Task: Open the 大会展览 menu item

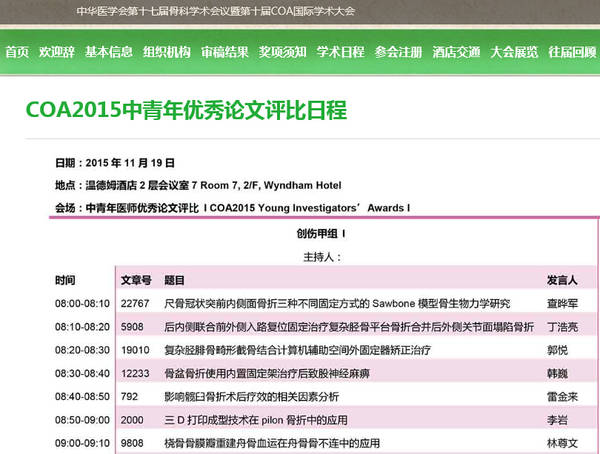Action: [514, 52]
